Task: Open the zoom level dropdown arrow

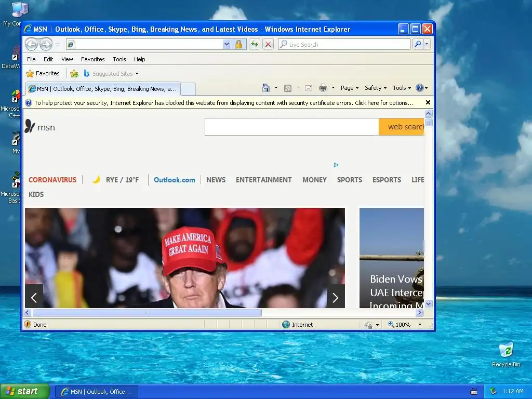Action: (420, 325)
